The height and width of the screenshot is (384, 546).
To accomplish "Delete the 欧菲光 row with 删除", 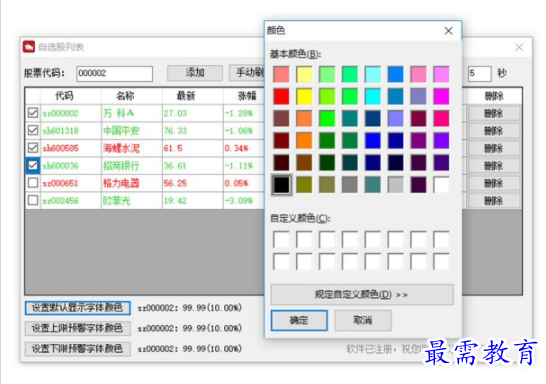I will click(x=494, y=201).
